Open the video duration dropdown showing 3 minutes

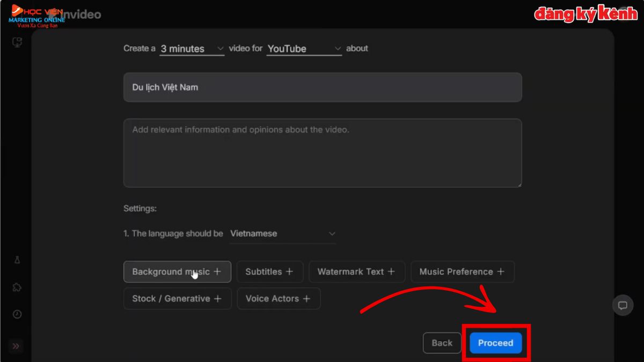point(191,48)
